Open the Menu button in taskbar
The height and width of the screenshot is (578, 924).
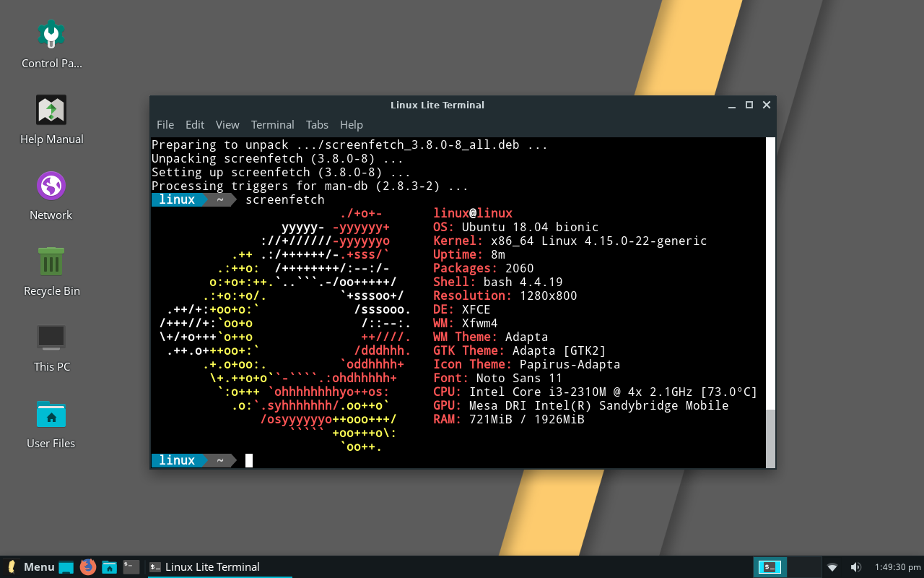[x=30, y=567]
